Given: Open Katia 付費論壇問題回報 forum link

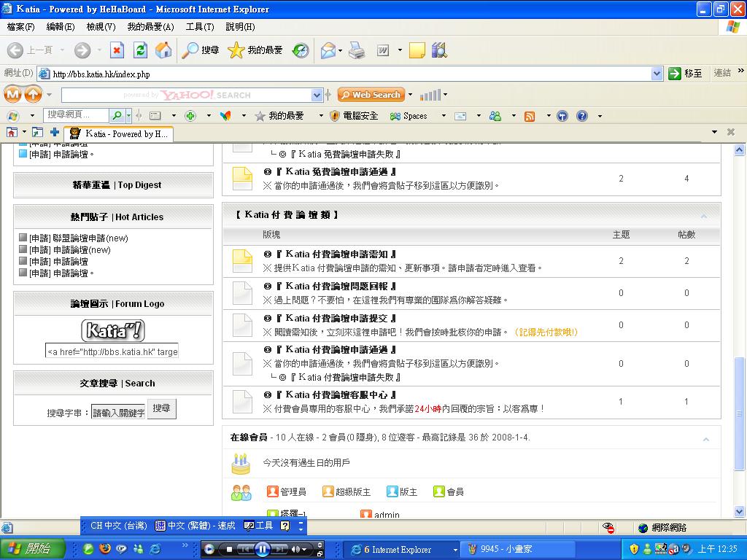Looking at the screenshot, I should point(336,286).
